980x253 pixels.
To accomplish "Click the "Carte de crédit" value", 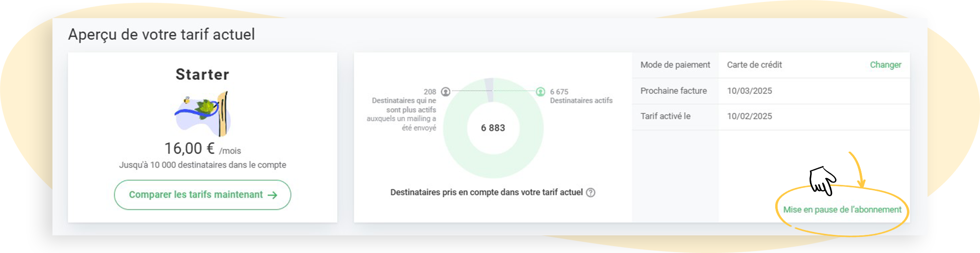I will point(754,65).
